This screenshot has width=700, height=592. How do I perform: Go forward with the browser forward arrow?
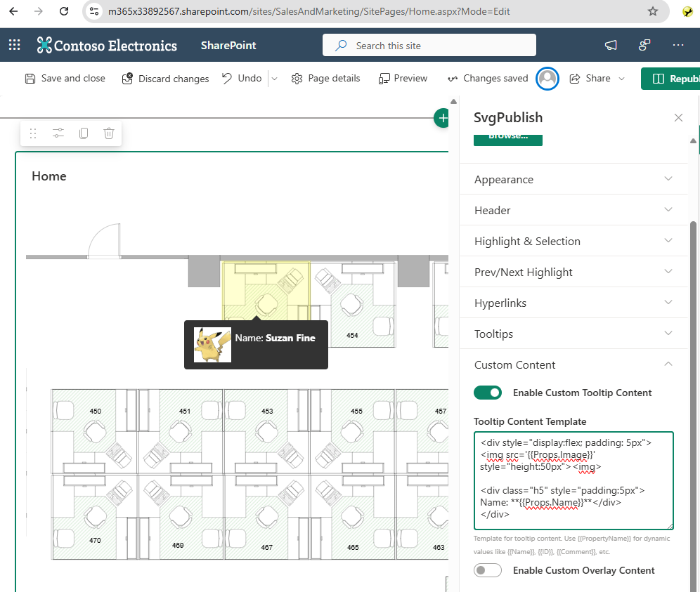click(39, 11)
